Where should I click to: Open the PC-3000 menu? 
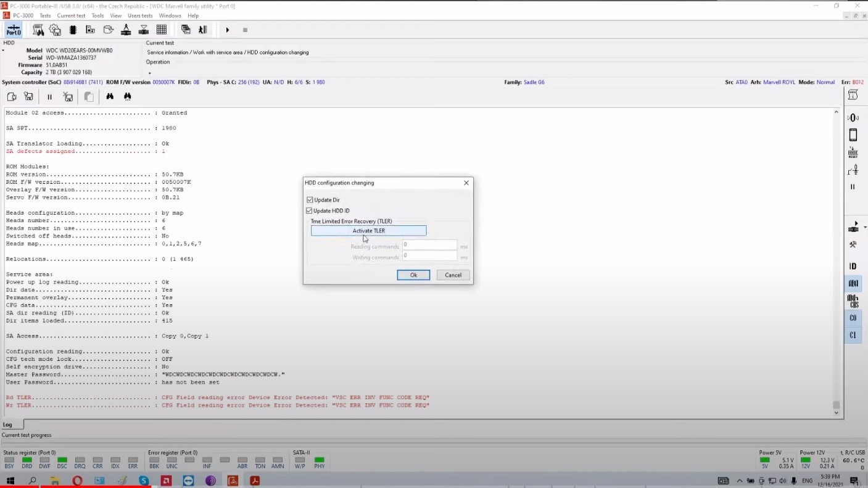point(23,15)
